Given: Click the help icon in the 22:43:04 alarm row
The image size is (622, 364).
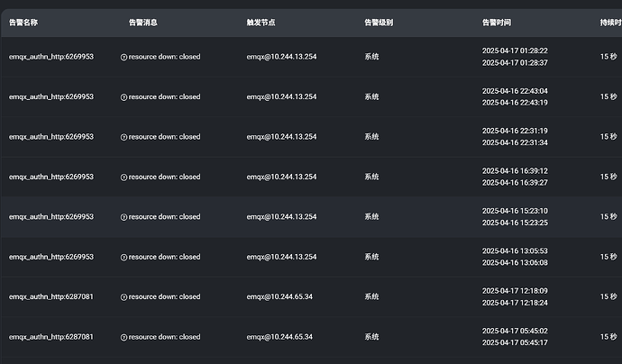Looking at the screenshot, I should click(x=123, y=97).
